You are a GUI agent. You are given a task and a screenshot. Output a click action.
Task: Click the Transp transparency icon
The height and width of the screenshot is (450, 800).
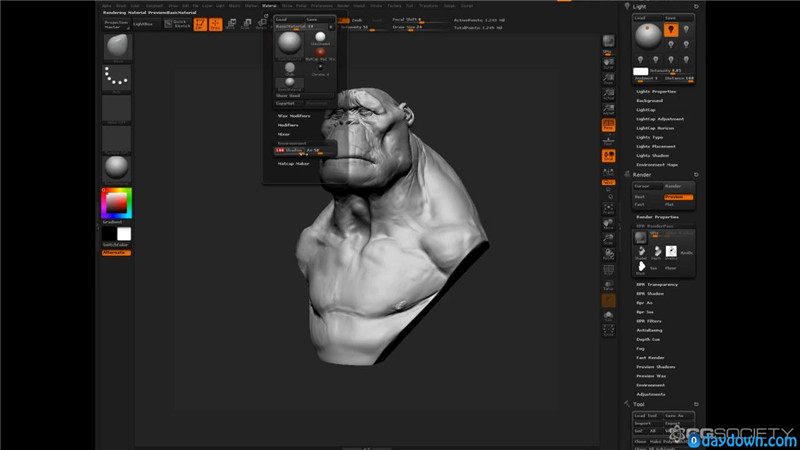[x=608, y=285]
